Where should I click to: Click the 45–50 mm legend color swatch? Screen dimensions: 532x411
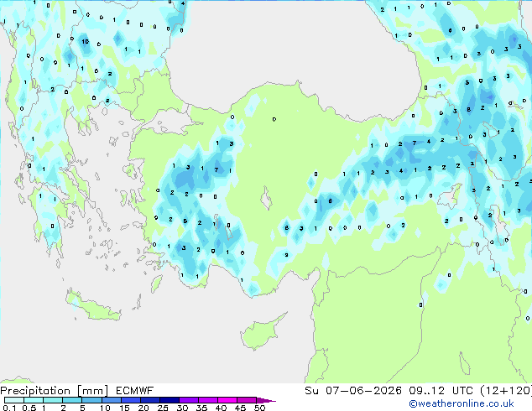point(247,400)
